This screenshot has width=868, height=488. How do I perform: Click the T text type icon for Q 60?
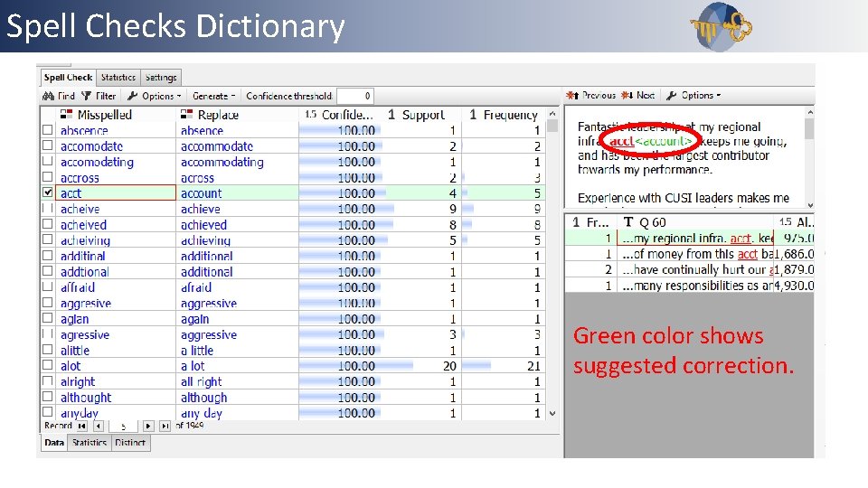[x=628, y=222]
